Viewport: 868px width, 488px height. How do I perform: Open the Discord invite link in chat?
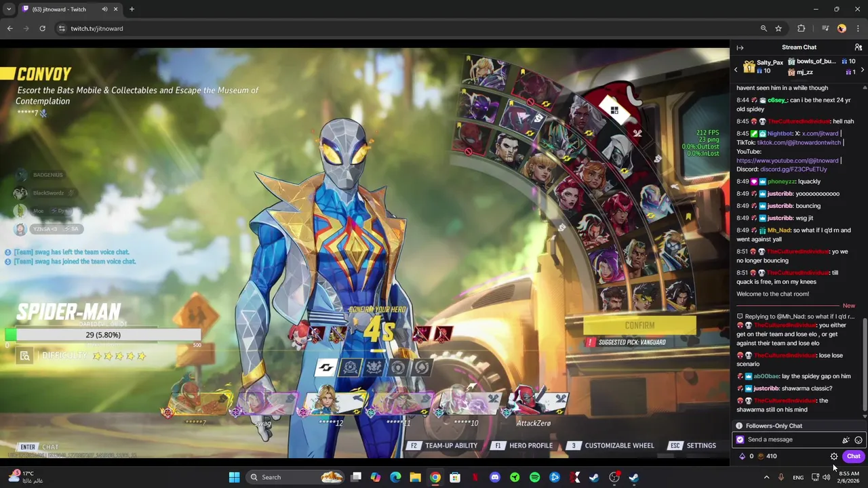[793, 169]
